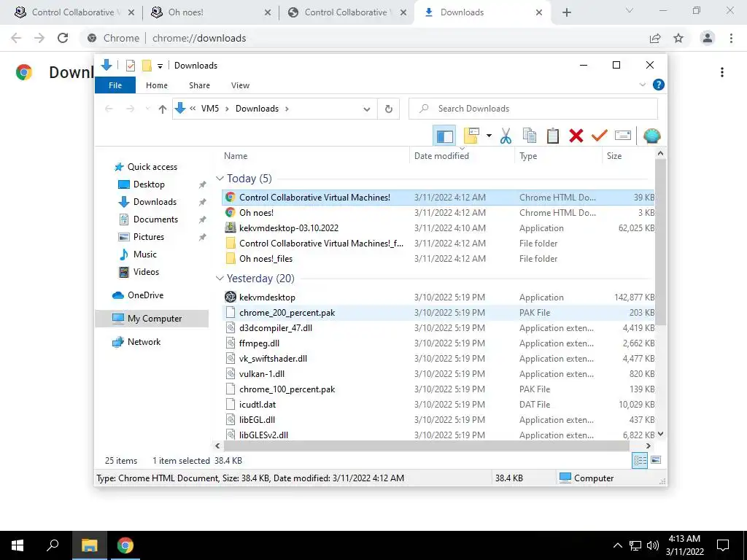This screenshot has height=560, width=747.
Task: Click the New Folder icon in title bar
Action: coord(147,66)
